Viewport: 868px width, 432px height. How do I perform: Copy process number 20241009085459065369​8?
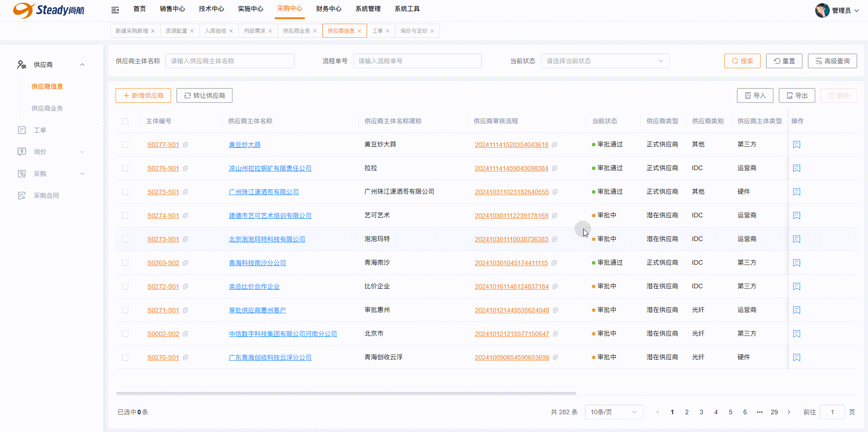[555, 357]
